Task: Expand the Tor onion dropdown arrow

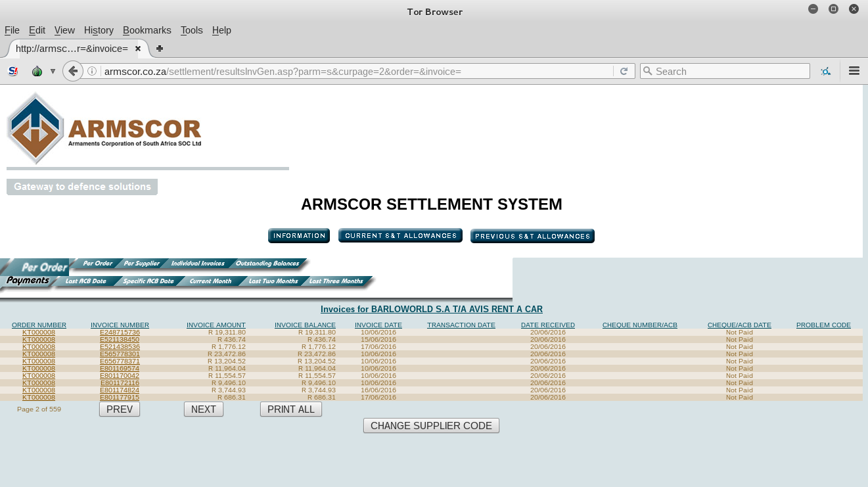Action: pyautogui.click(x=53, y=71)
